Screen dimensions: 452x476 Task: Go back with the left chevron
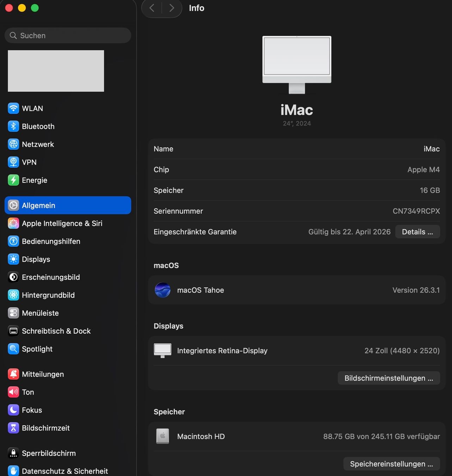click(x=152, y=8)
